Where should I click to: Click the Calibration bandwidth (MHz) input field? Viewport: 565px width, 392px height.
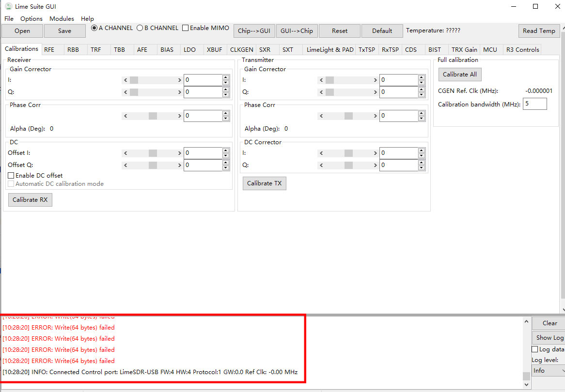[x=535, y=104]
